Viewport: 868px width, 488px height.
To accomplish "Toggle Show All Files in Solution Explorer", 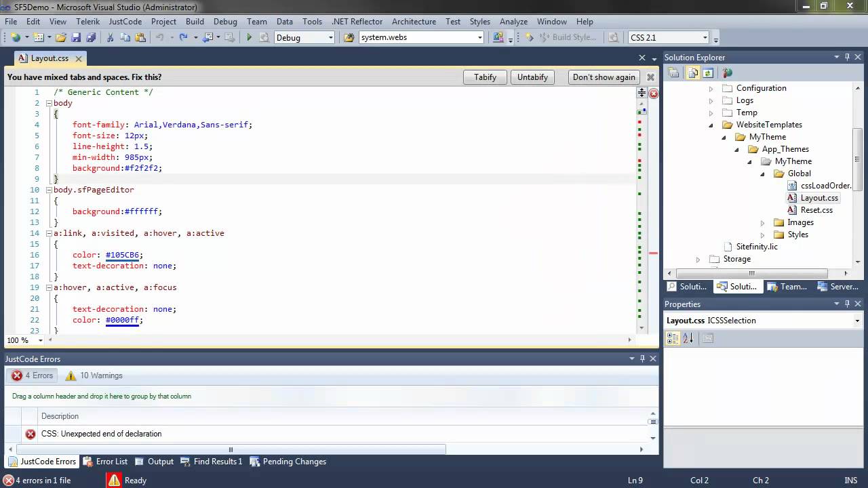I will [692, 73].
